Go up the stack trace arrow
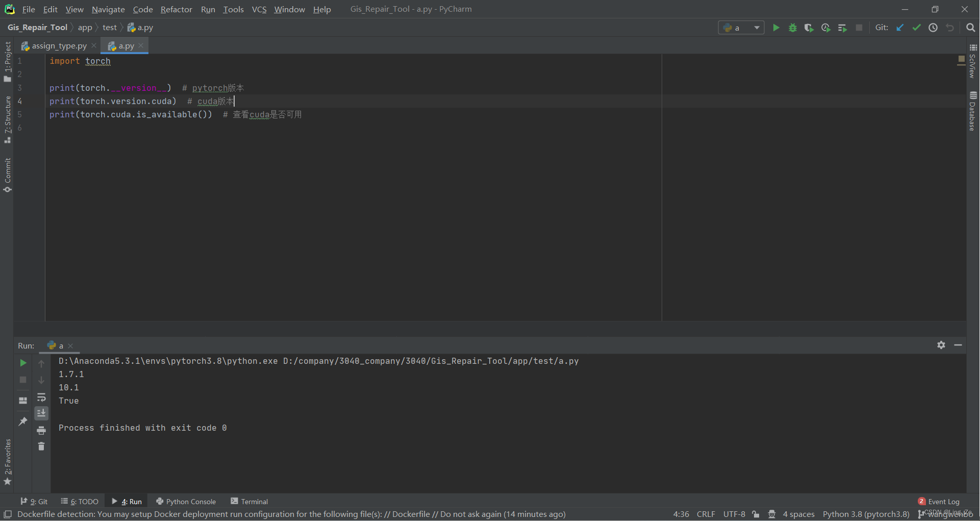Image resolution: width=980 pixels, height=521 pixels. tap(41, 363)
